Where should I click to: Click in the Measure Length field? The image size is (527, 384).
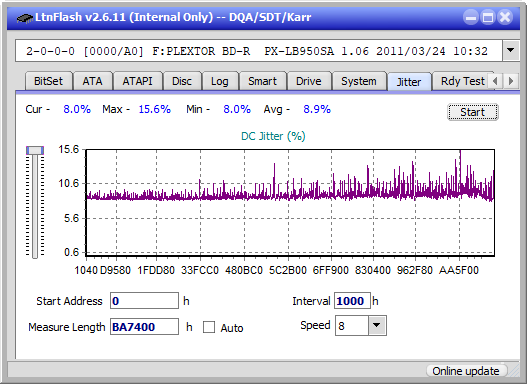(145, 327)
